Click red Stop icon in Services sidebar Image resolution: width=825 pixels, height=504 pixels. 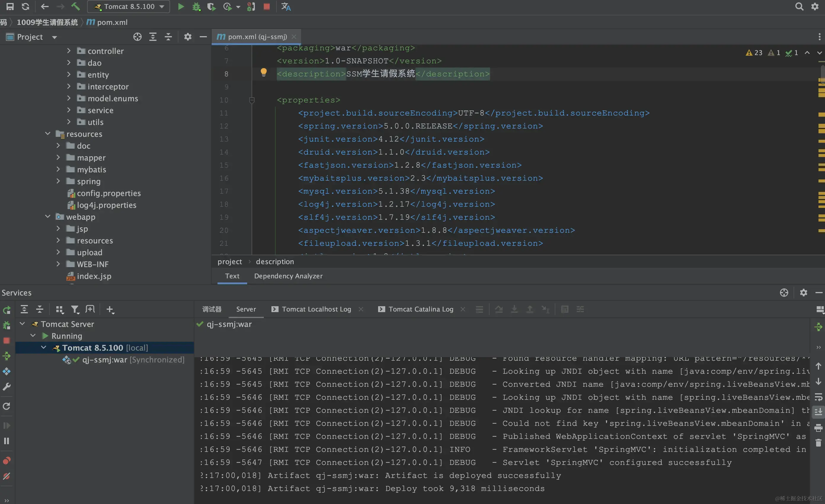pyautogui.click(x=6, y=341)
